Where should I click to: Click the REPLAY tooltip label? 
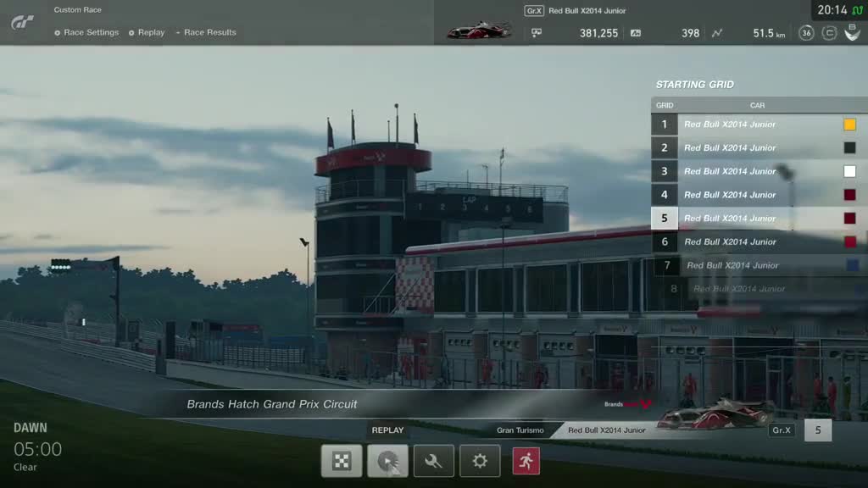click(387, 430)
